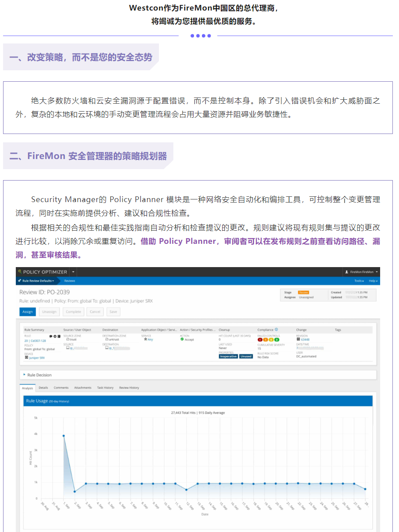Open the Policy Optimizer module dropdown arrow
Image resolution: width=399 pixels, height=532 pixels.
tap(73, 272)
